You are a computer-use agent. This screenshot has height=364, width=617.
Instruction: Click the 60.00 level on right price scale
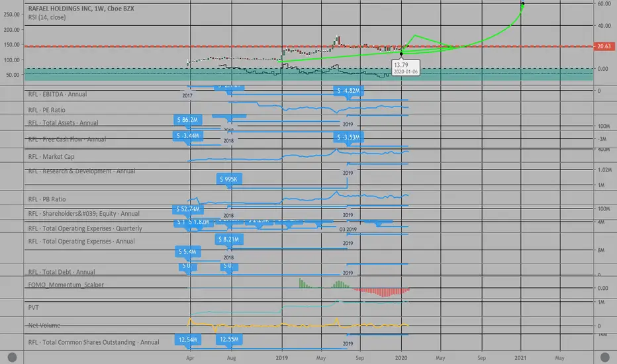[604, 3]
